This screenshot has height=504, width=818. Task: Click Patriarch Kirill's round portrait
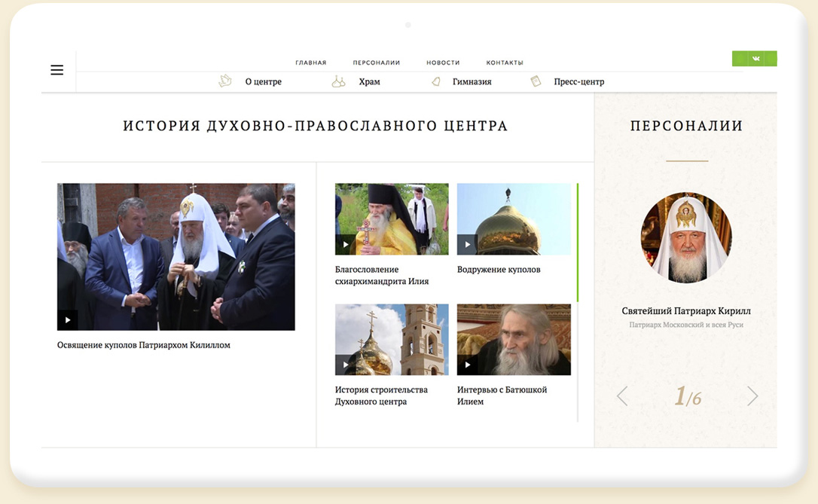click(686, 237)
